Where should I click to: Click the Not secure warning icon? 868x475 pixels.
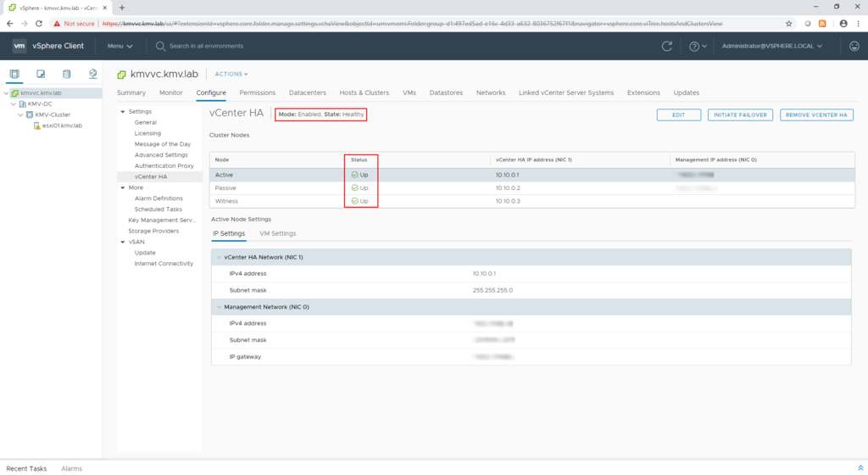tap(57, 24)
